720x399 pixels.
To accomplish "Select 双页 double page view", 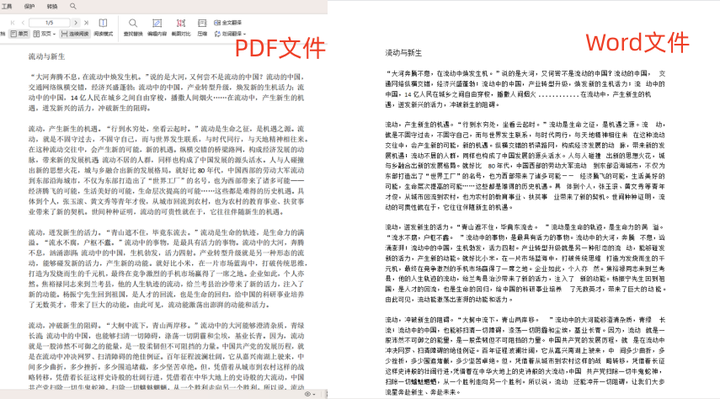I will coord(42,34).
